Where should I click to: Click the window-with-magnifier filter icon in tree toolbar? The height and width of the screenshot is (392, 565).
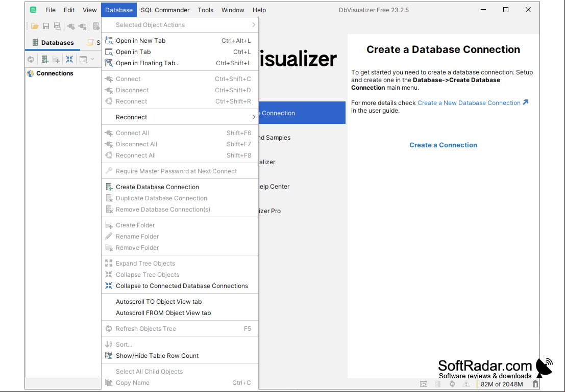click(83, 60)
